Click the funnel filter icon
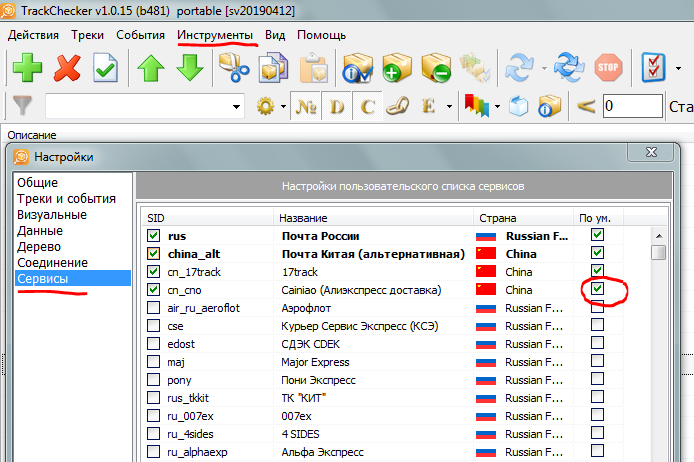The height and width of the screenshot is (462, 694). (23, 106)
